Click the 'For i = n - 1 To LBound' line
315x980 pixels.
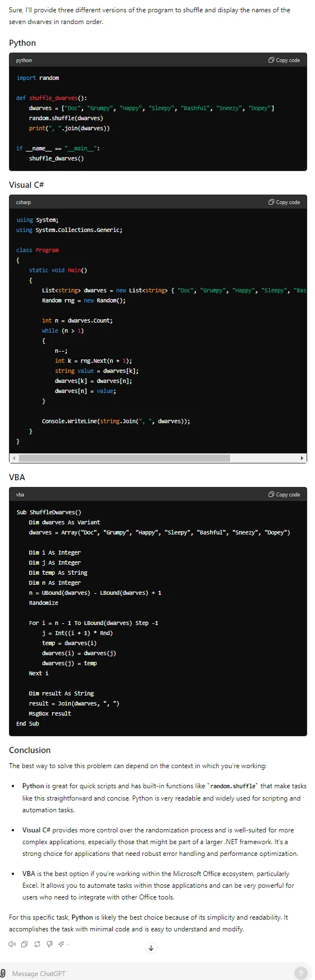click(93, 623)
